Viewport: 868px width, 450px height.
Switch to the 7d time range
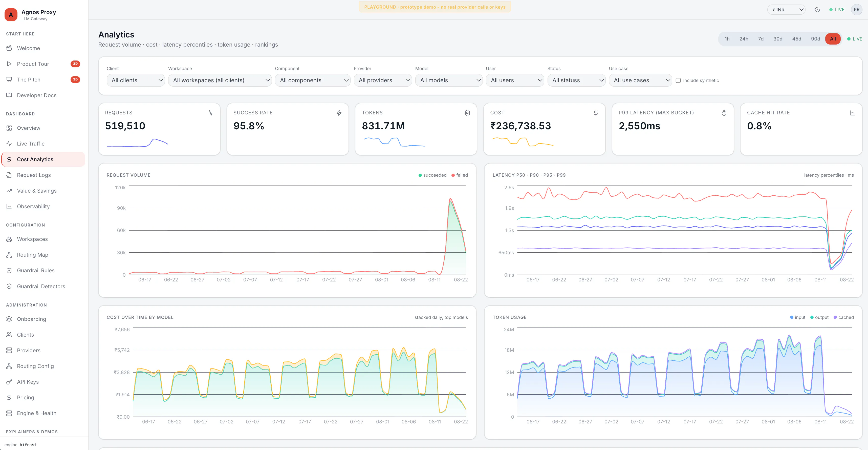(761, 39)
